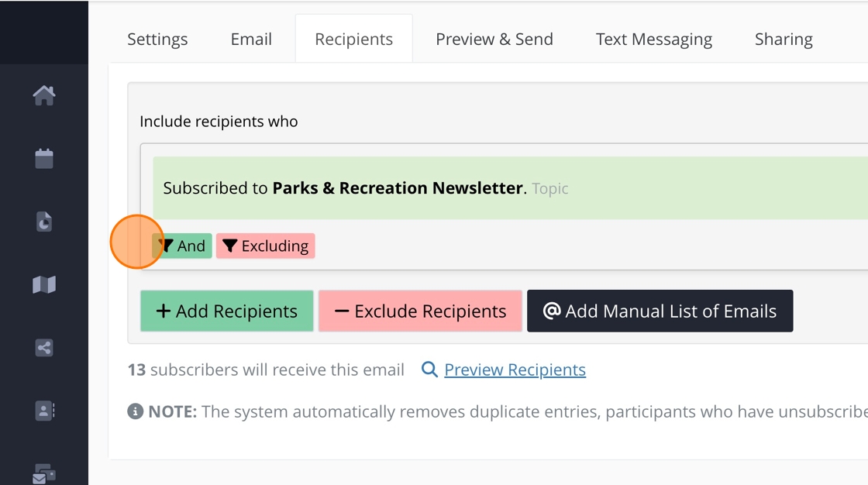Switch to the Settings tab
Image resolution: width=868 pixels, height=485 pixels.
pos(157,40)
